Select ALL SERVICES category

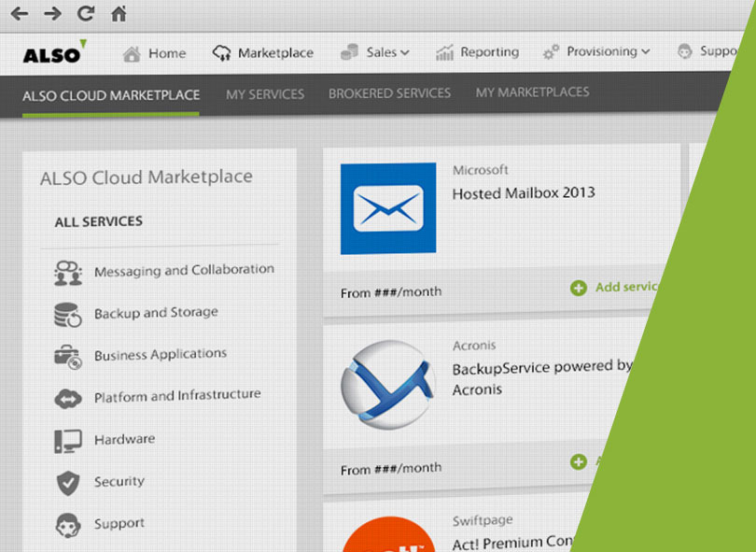tap(98, 221)
